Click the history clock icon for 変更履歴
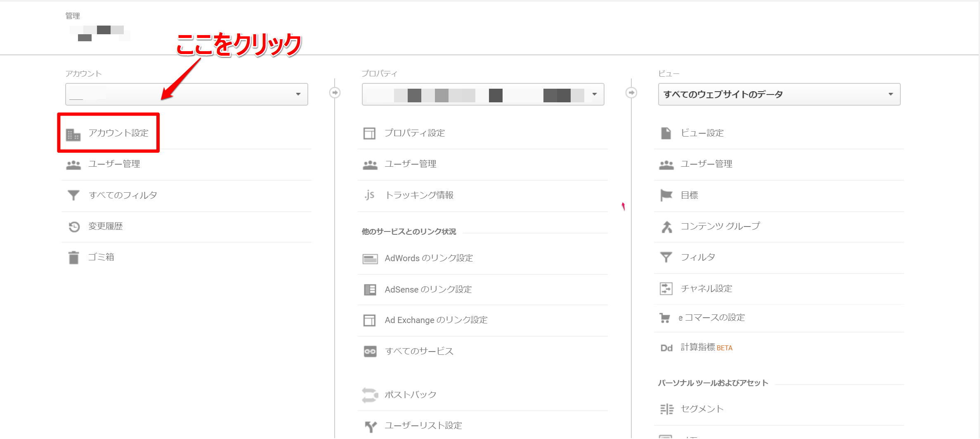 tap(74, 227)
